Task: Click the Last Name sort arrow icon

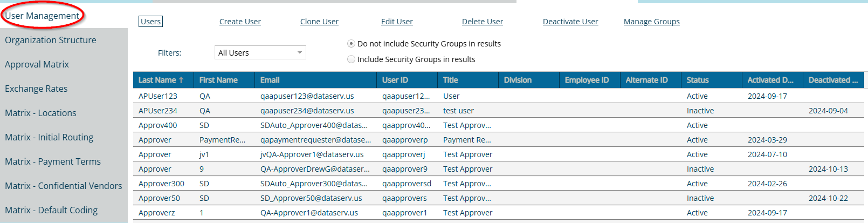Action: pos(182,80)
